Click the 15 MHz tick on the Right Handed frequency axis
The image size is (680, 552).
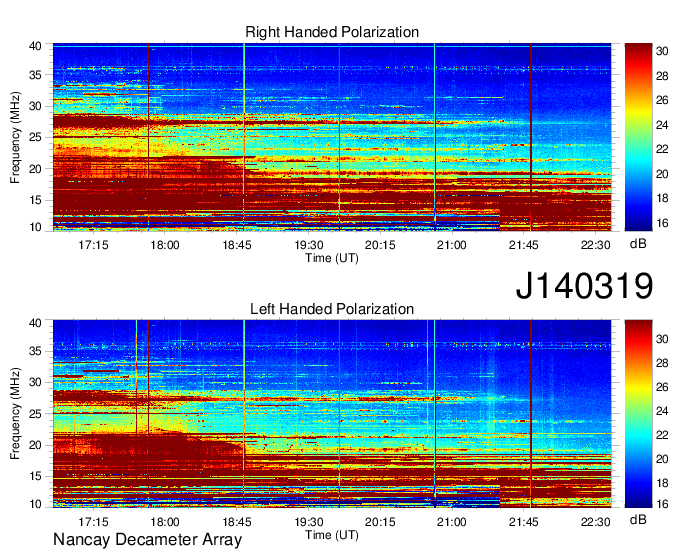35,200
